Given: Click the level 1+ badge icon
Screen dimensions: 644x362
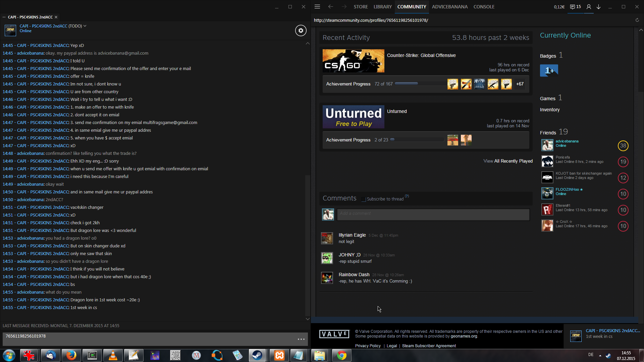Looking at the screenshot, I should click(549, 70).
